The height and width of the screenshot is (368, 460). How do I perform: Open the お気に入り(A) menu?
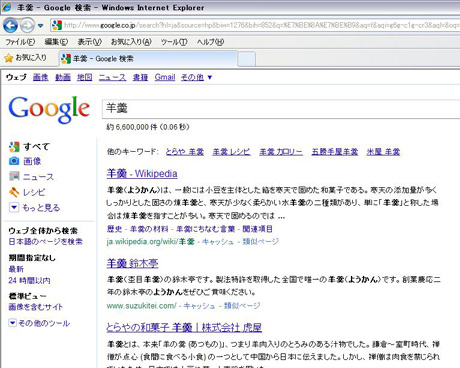pyautogui.click(x=131, y=42)
